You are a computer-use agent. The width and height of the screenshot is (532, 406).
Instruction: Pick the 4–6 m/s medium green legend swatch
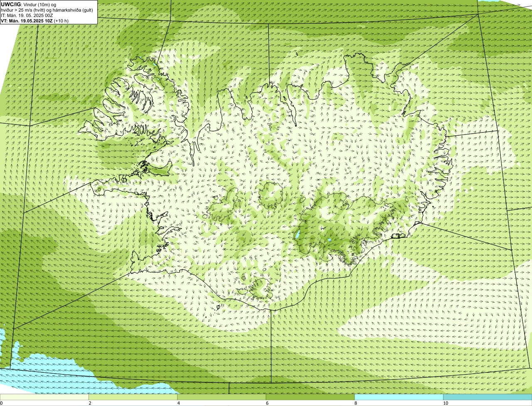pos(222,397)
